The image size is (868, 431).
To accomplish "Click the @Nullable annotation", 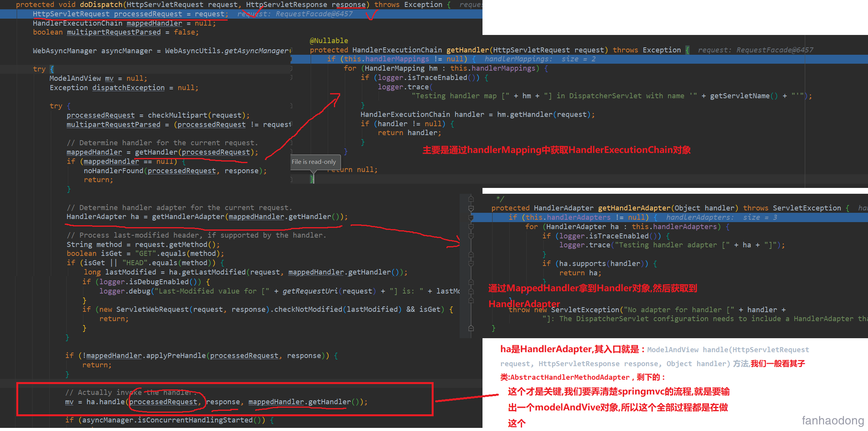I will pyautogui.click(x=329, y=41).
